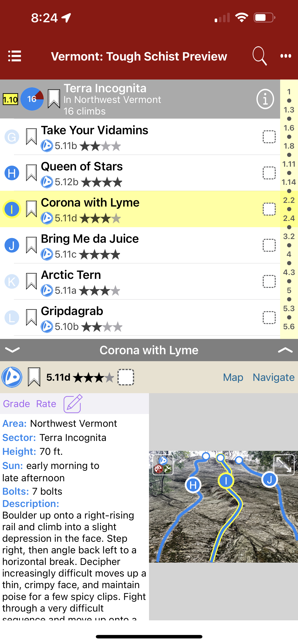Tap the search magnifier icon
This screenshot has width=298, height=644.
tap(259, 56)
